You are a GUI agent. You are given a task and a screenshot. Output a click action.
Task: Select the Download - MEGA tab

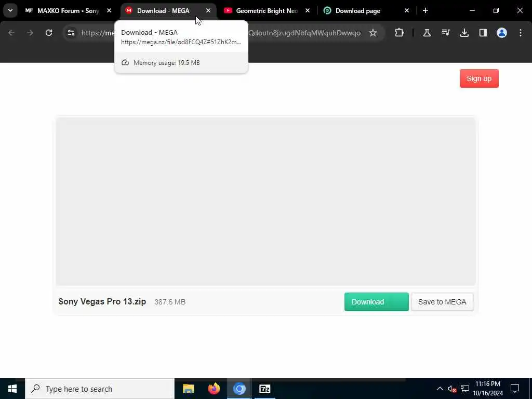click(x=168, y=11)
